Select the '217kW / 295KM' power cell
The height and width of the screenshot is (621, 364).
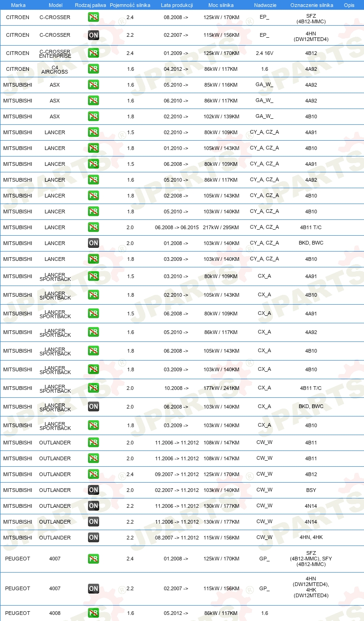[x=221, y=227]
